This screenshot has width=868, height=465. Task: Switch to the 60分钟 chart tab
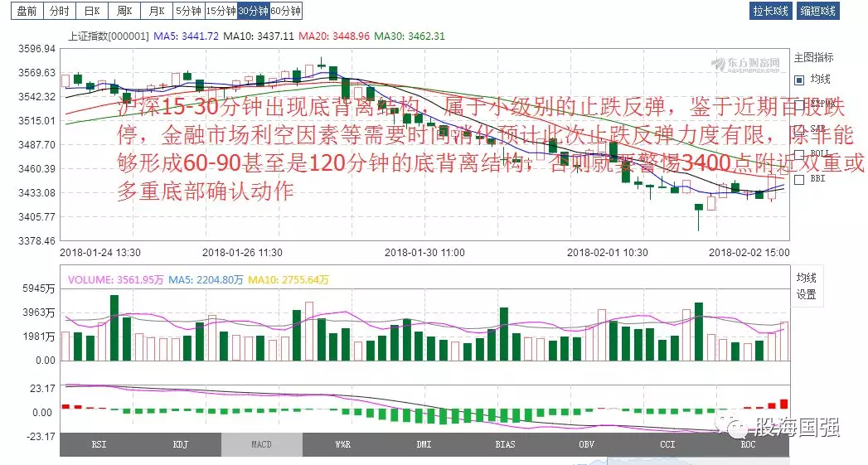tap(286, 11)
